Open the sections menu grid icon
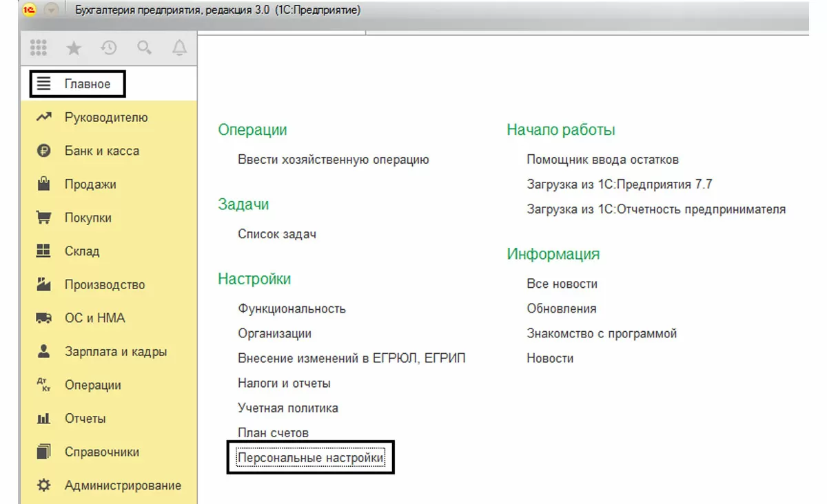827x504 pixels. 39,48
